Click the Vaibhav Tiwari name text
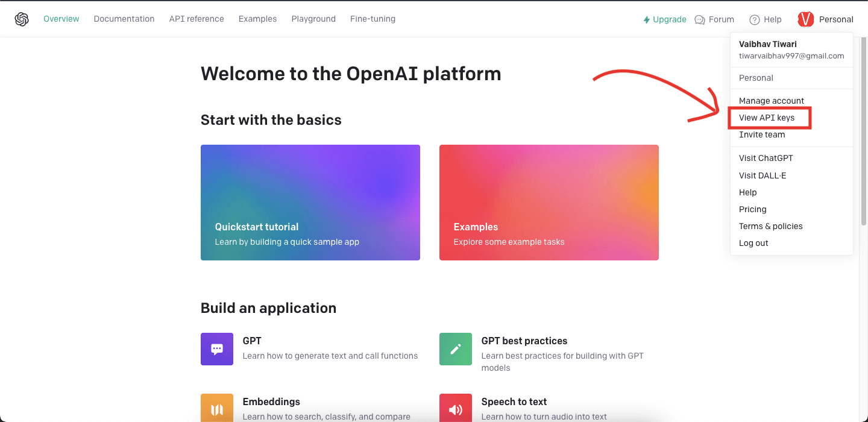The height and width of the screenshot is (422, 868). [768, 44]
